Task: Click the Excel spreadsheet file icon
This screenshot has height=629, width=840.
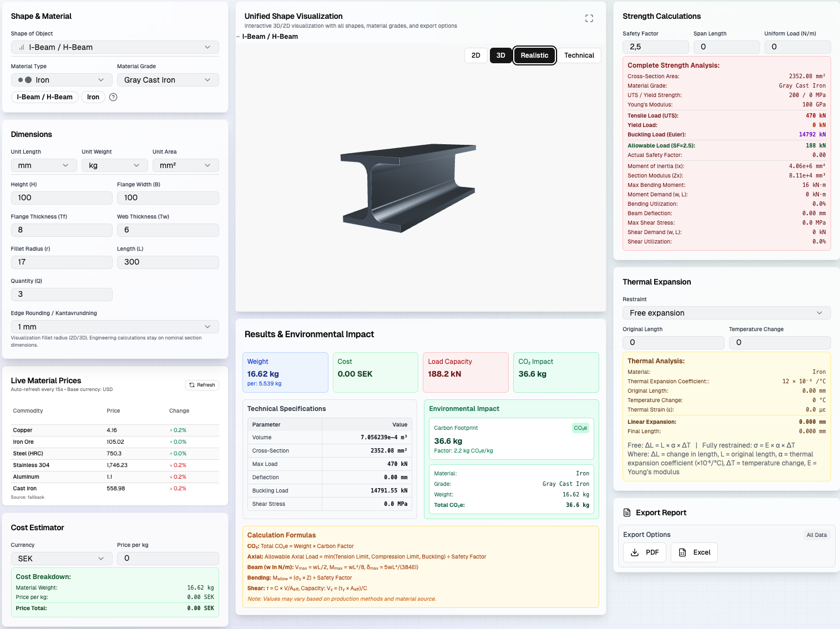Action: 682,552
